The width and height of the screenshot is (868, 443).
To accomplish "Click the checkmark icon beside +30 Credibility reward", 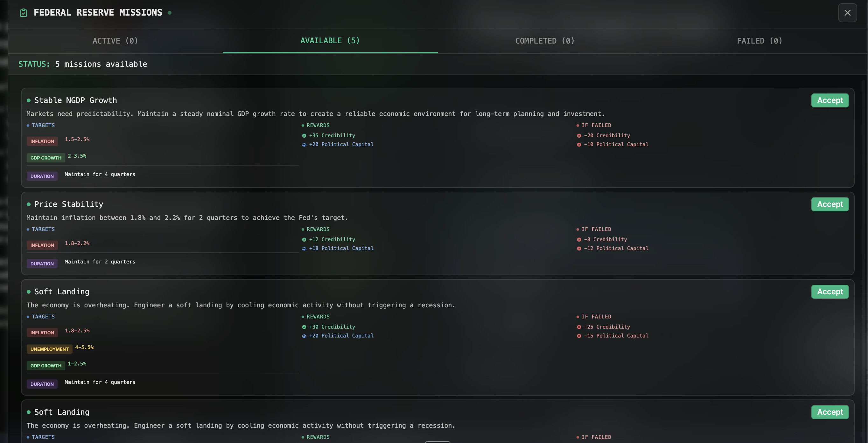I will point(304,326).
